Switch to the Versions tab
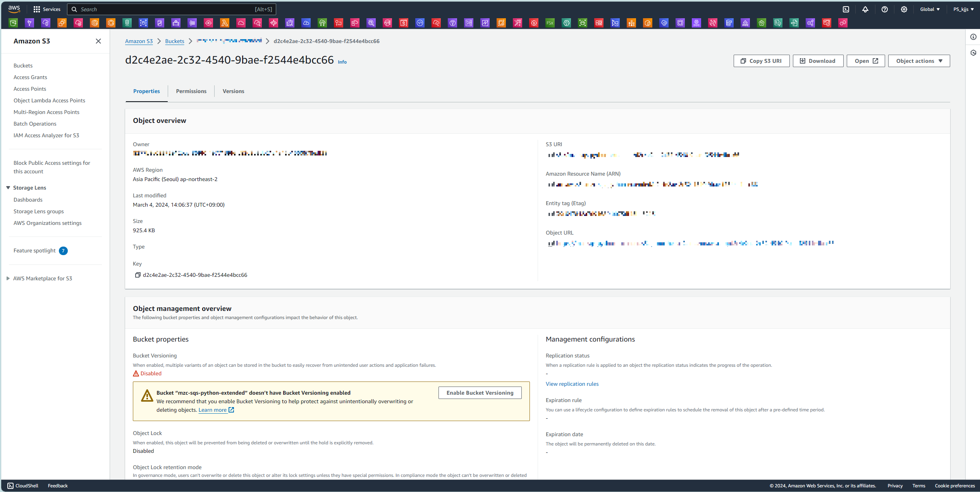980x492 pixels. pos(233,91)
